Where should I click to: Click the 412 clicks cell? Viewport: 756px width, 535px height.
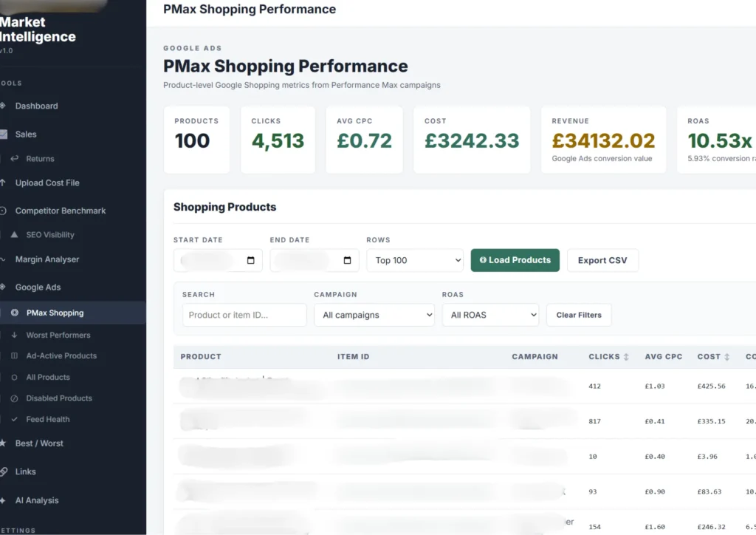pyautogui.click(x=594, y=386)
